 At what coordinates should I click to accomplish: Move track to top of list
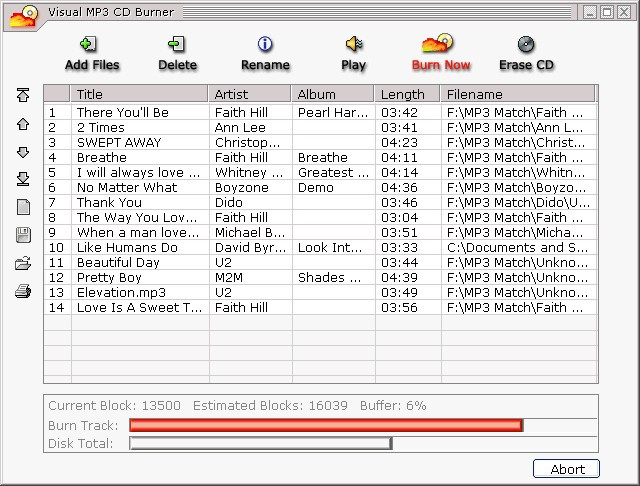coord(23,95)
